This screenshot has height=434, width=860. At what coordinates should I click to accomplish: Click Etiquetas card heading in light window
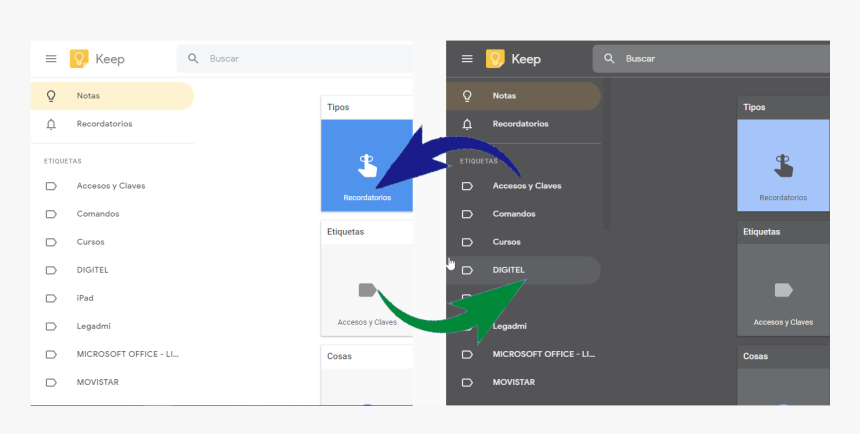tap(346, 232)
